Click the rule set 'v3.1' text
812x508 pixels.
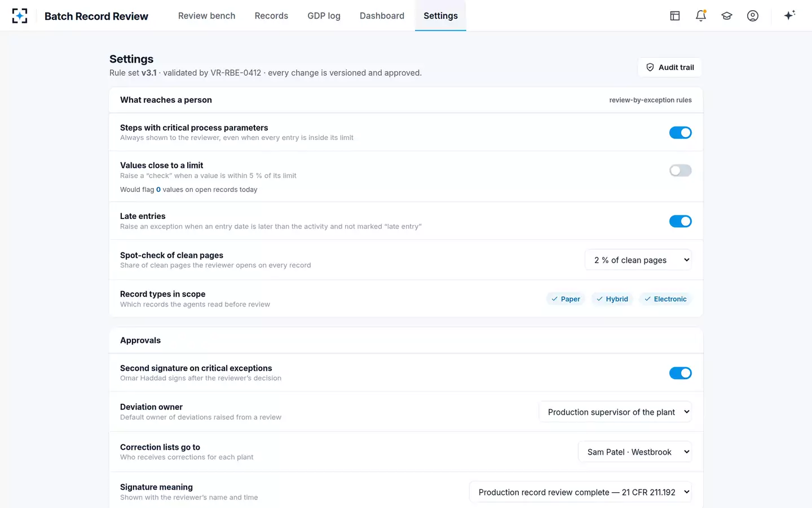coord(149,73)
